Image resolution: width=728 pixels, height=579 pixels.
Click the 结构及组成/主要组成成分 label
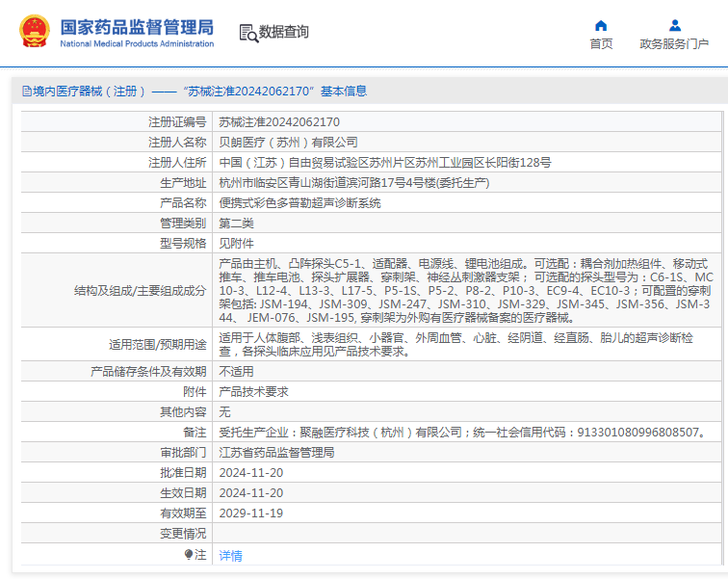click(141, 291)
